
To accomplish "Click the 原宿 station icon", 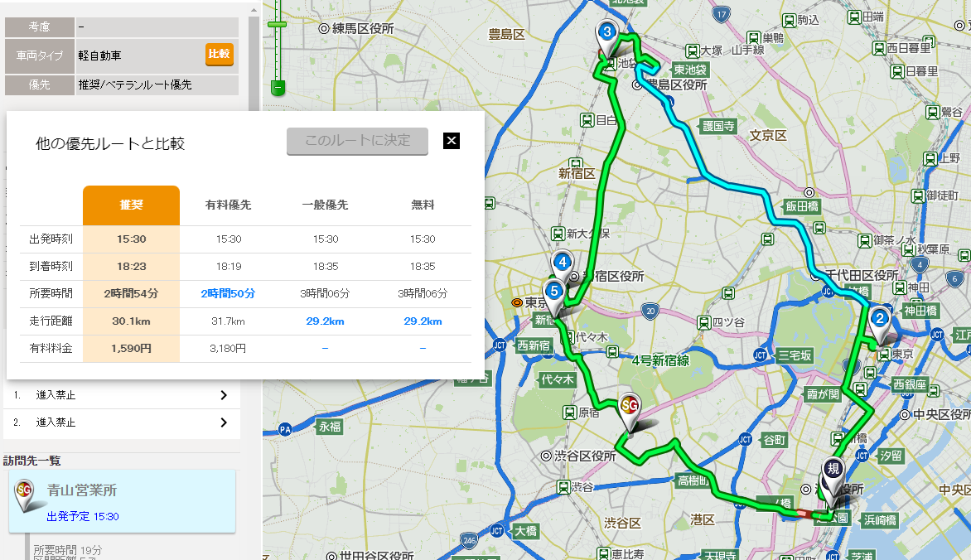I will (570, 413).
